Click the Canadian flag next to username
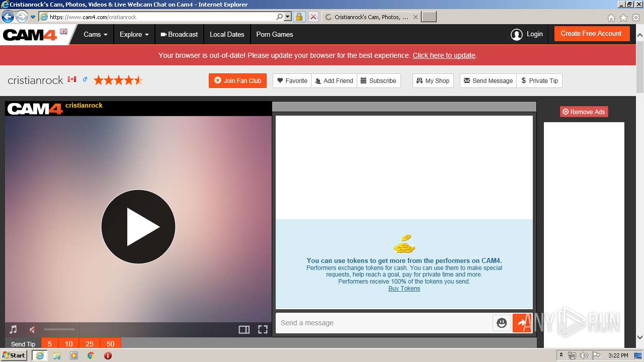Screen dimensions: 644x362 coord(72,79)
